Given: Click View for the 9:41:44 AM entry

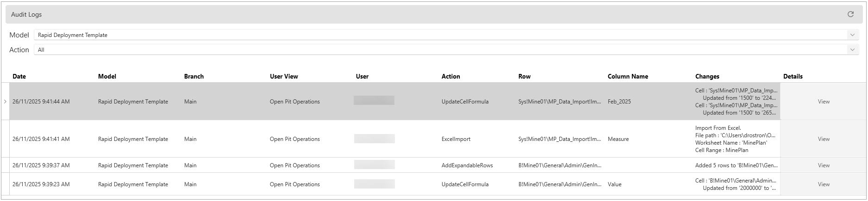Looking at the screenshot, I should 823,102.
